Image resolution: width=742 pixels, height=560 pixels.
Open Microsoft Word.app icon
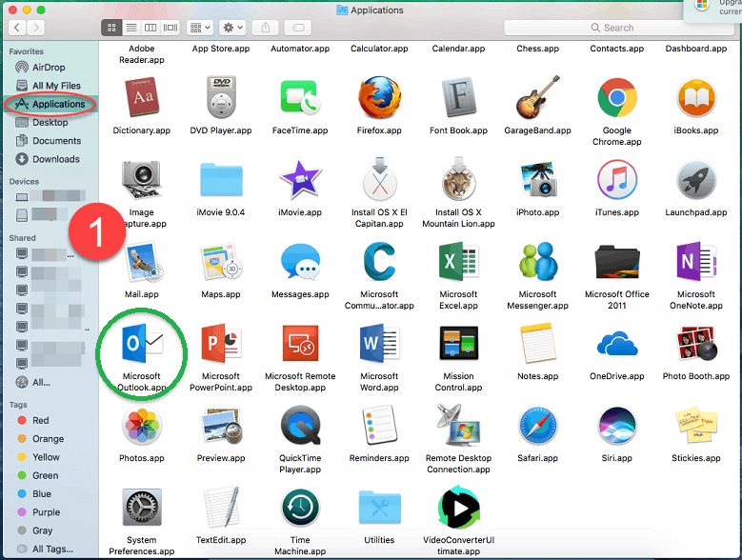(x=379, y=343)
